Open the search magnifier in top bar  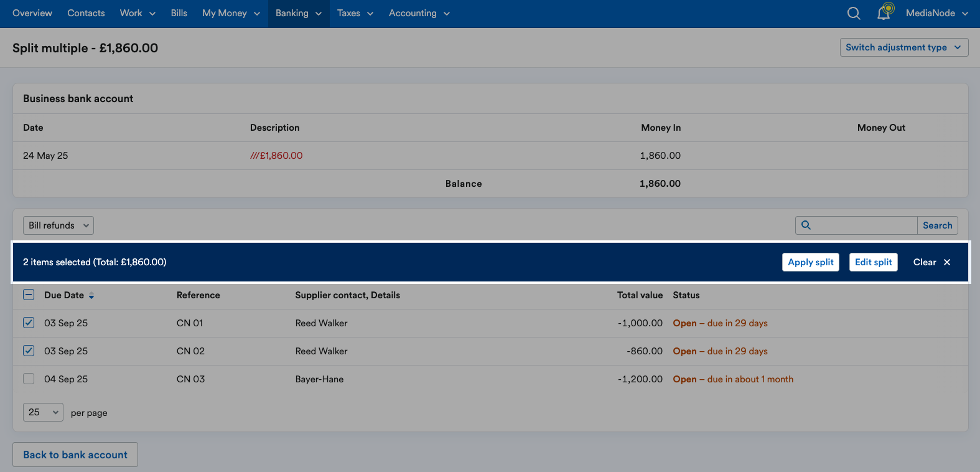click(x=854, y=13)
